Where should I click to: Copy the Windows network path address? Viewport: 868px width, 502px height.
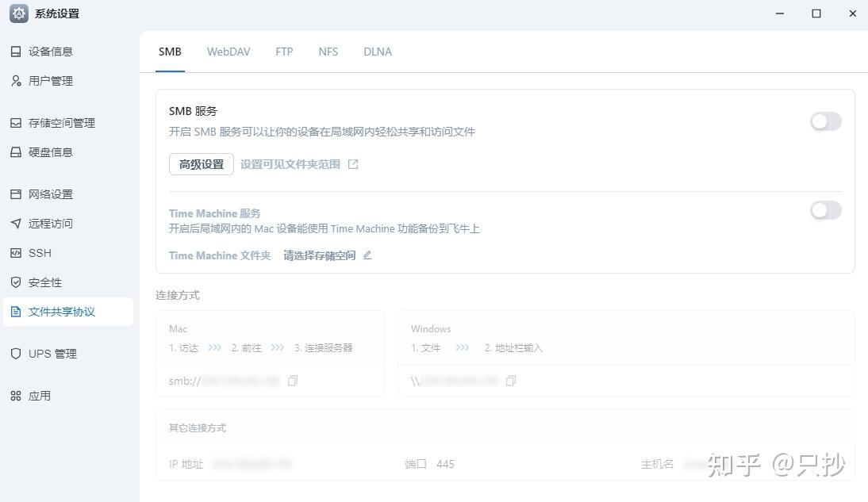point(510,381)
